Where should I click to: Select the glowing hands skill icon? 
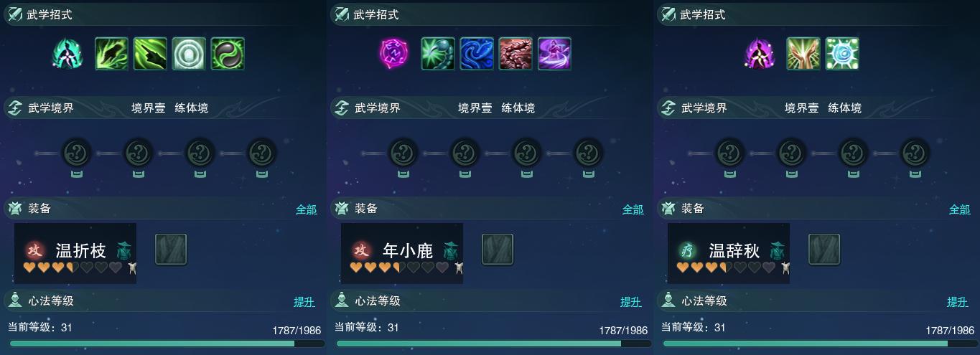[803, 54]
